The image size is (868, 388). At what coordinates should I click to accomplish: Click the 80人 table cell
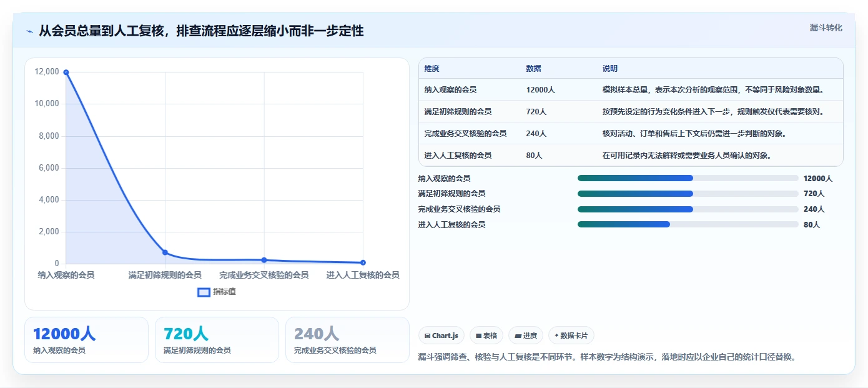pos(534,156)
